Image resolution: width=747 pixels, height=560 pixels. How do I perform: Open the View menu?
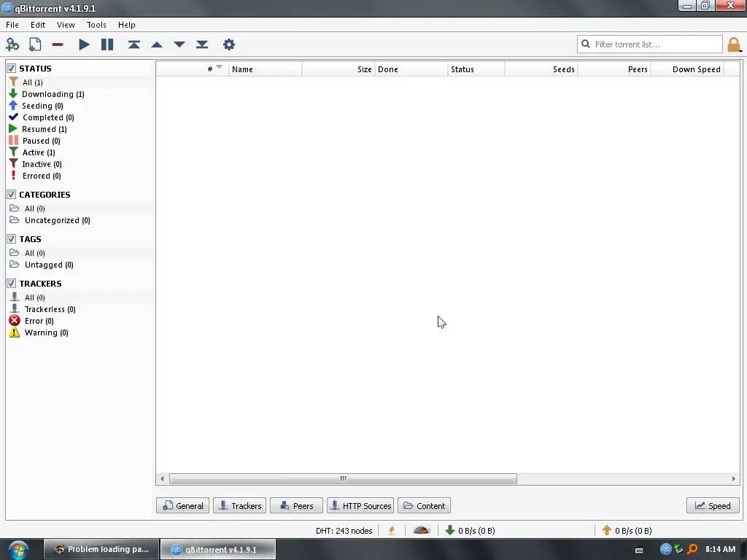point(66,25)
